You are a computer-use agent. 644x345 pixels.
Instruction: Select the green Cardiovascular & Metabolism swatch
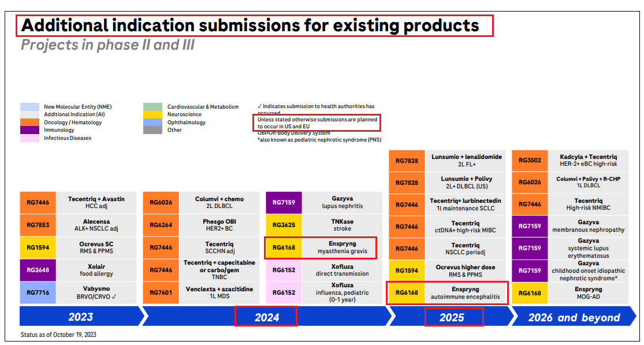[154, 107]
